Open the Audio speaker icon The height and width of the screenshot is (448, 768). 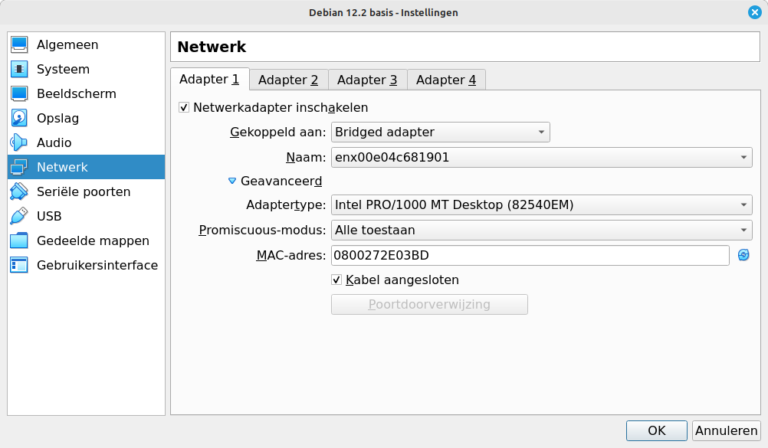click(x=19, y=143)
